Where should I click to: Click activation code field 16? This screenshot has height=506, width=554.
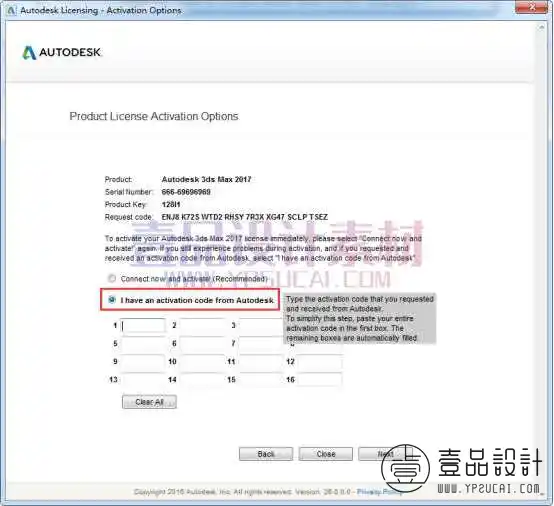click(320, 380)
